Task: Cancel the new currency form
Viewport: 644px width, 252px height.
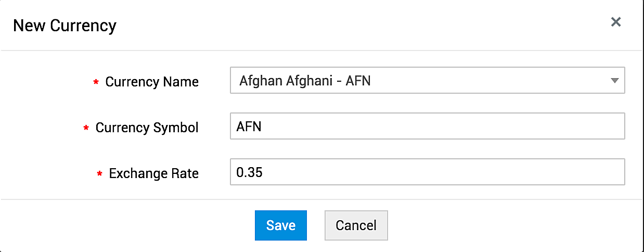Action: 356,225
